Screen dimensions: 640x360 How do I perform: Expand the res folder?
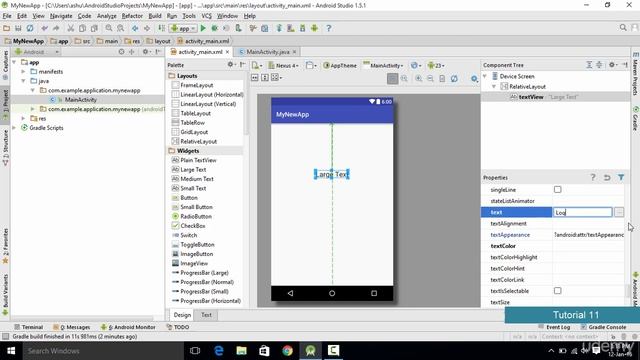[x=24, y=118]
